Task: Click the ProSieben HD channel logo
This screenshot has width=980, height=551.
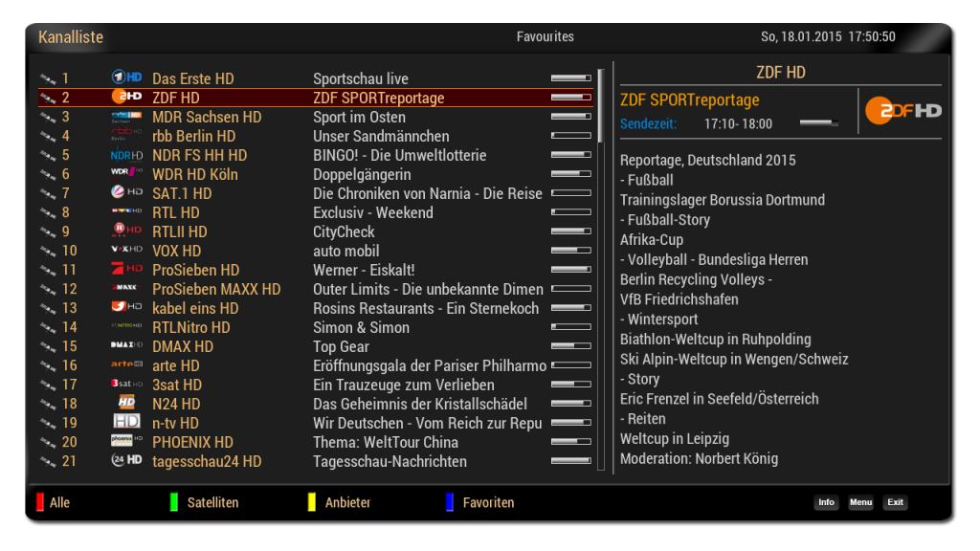Action: point(126,269)
